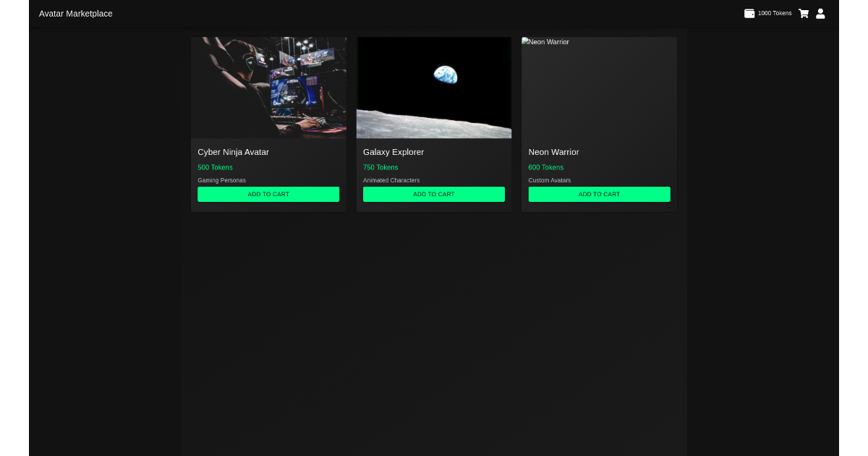
Task: Open the shopping cart icon
Action: (x=804, y=13)
